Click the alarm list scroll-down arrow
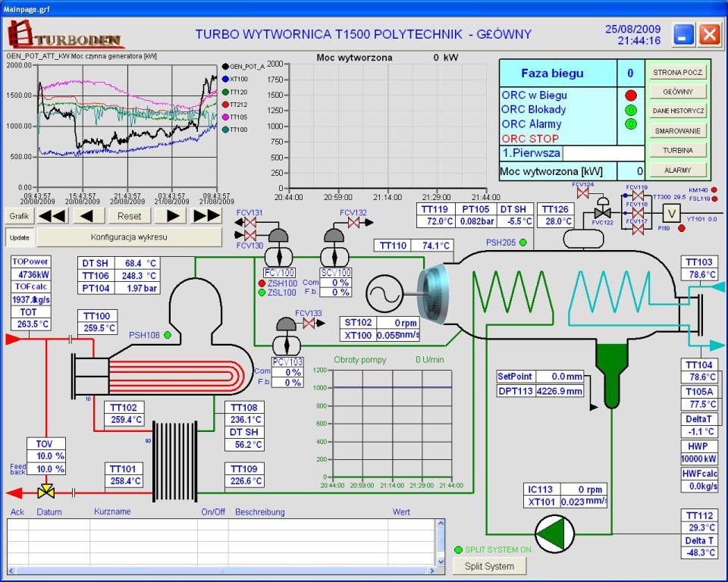The height and width of the screenshot is (582, 728). tap(441, 562)
